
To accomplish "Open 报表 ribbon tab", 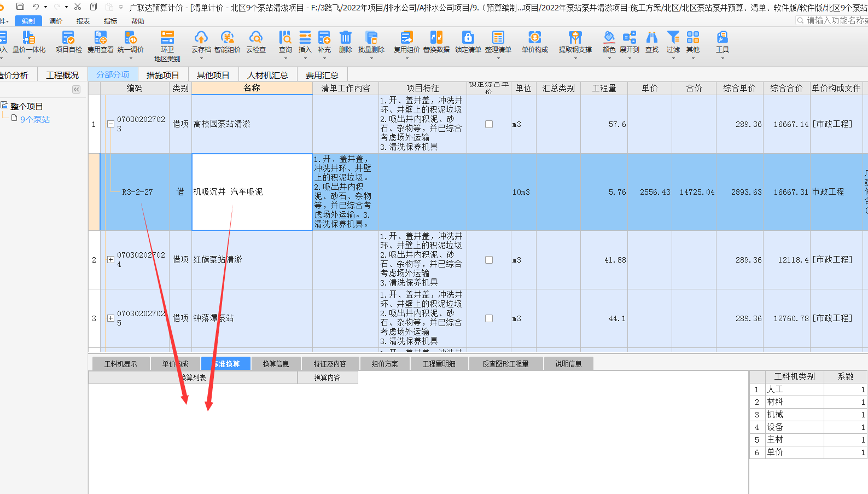I will tap(83, 21).
